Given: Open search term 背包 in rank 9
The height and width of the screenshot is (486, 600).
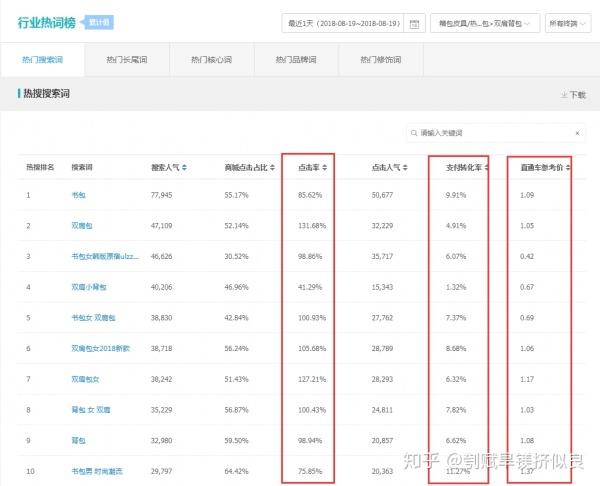Looking at the screenshot, I should (x=78, y=440).
